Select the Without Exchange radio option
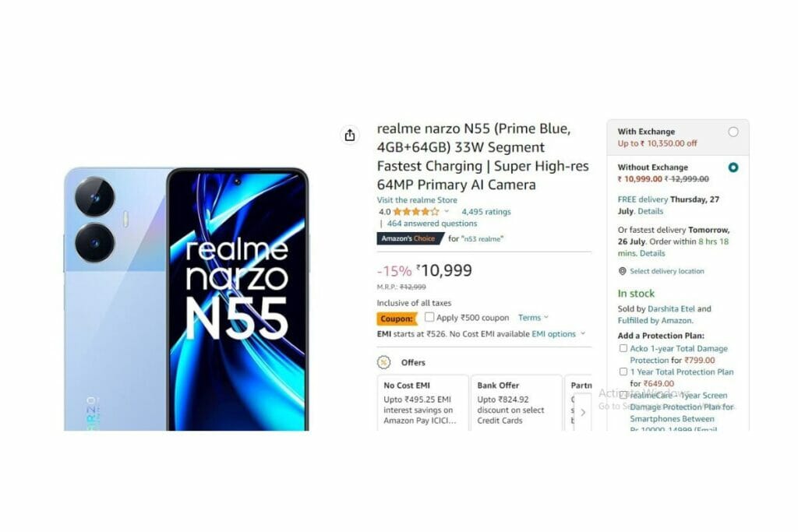The image size is (798, 532). 733,167
